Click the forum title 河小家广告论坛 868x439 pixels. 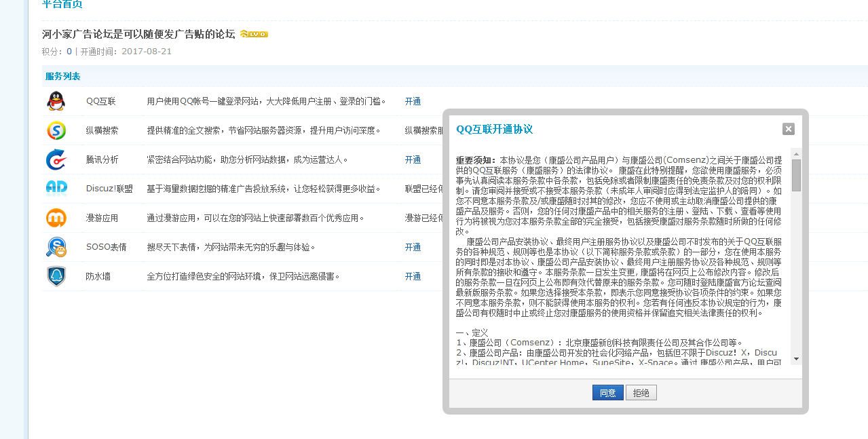(x=138, y=34)
